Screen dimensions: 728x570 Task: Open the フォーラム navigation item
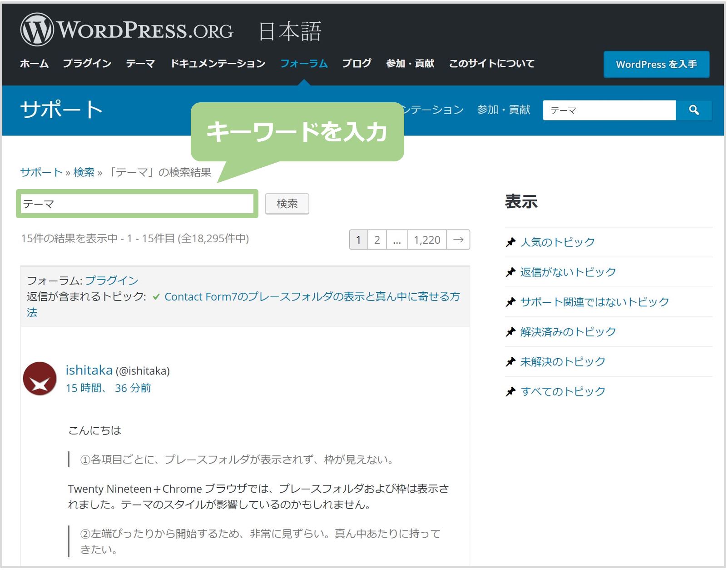click(304, 64)
